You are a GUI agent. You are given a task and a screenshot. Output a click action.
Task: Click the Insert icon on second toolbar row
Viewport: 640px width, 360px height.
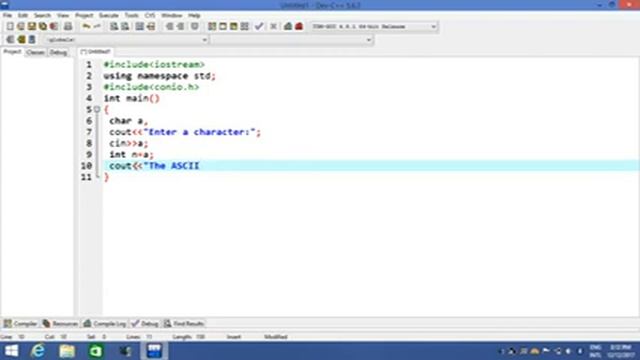[10, 40]
